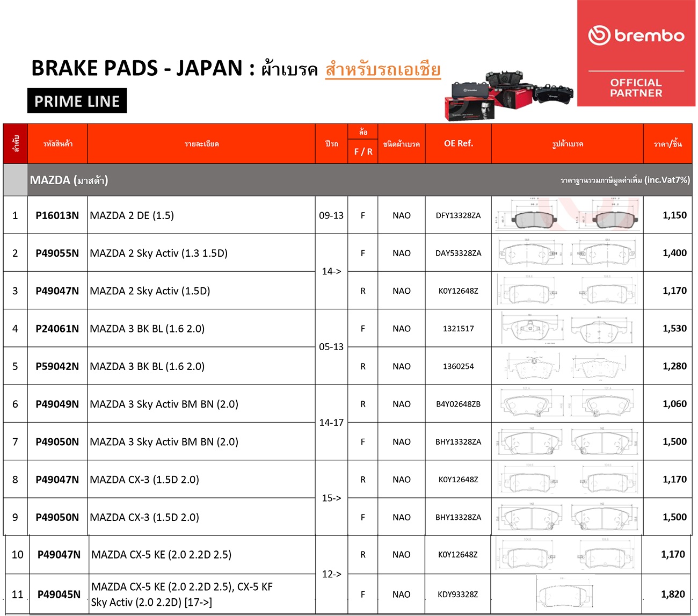Image resolution: width=698 pixels, height=616 pixels.
Task: Click the price 1,400
Action: pos(675,253)
